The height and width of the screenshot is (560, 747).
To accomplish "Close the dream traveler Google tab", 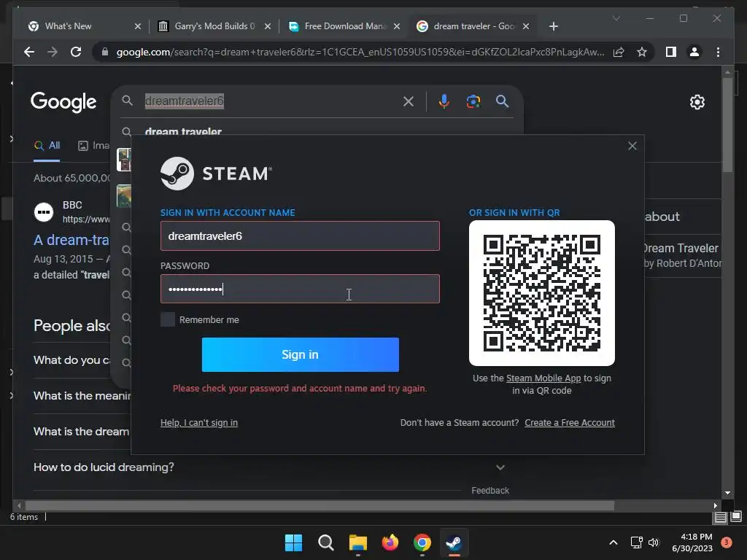I will tap(526, 26).
